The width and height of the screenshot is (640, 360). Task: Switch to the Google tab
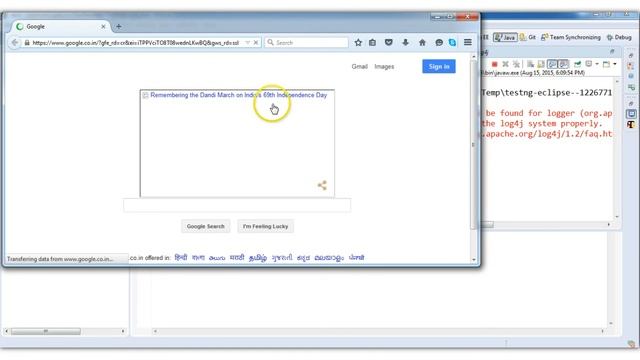click(59, 27)
